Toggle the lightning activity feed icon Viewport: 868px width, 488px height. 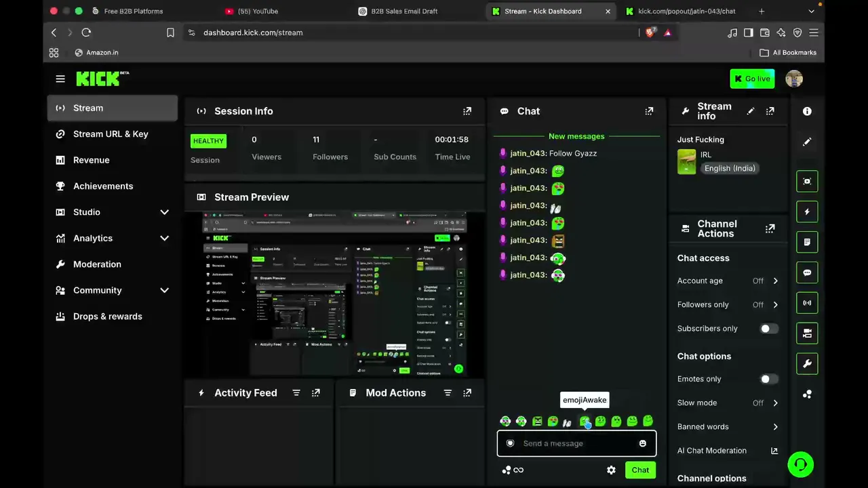[x=807, y=212]
